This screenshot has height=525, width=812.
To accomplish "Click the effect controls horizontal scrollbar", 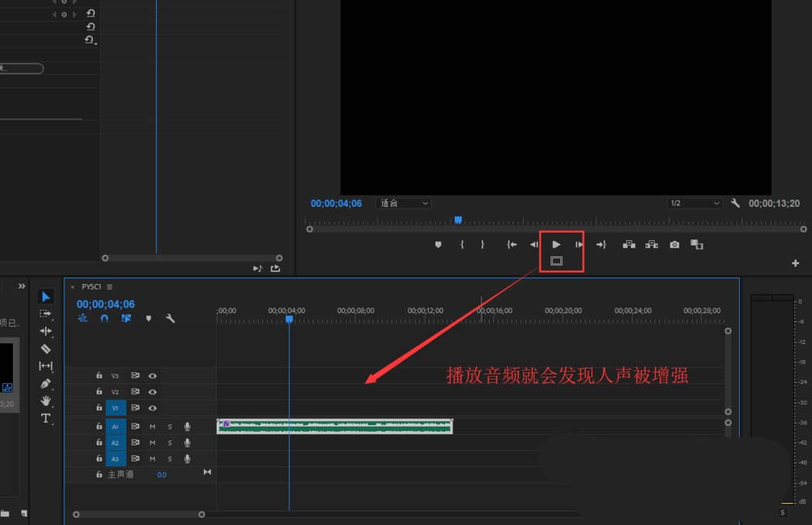I will click(192, 258).
